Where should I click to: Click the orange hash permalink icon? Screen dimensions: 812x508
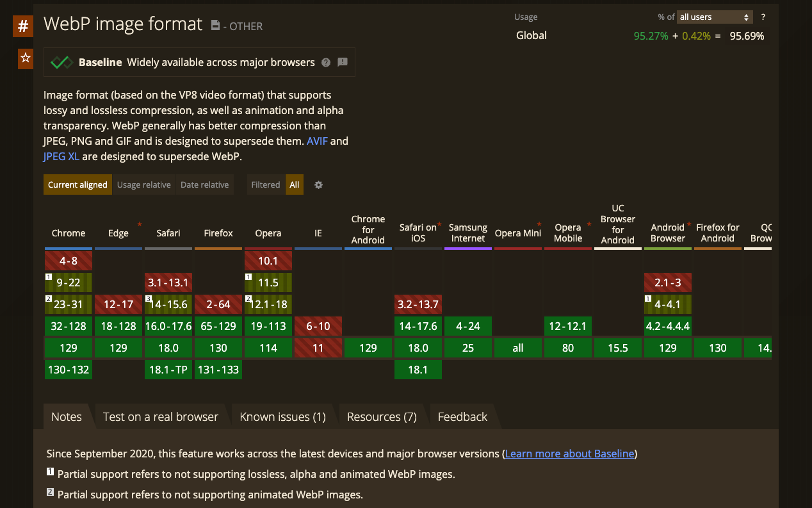click(23, 26)
